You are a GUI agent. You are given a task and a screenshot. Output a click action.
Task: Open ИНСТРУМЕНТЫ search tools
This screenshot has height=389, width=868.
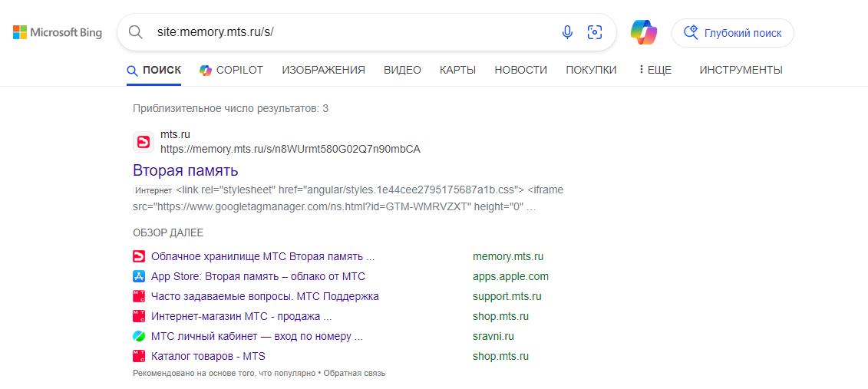(741, 71)
